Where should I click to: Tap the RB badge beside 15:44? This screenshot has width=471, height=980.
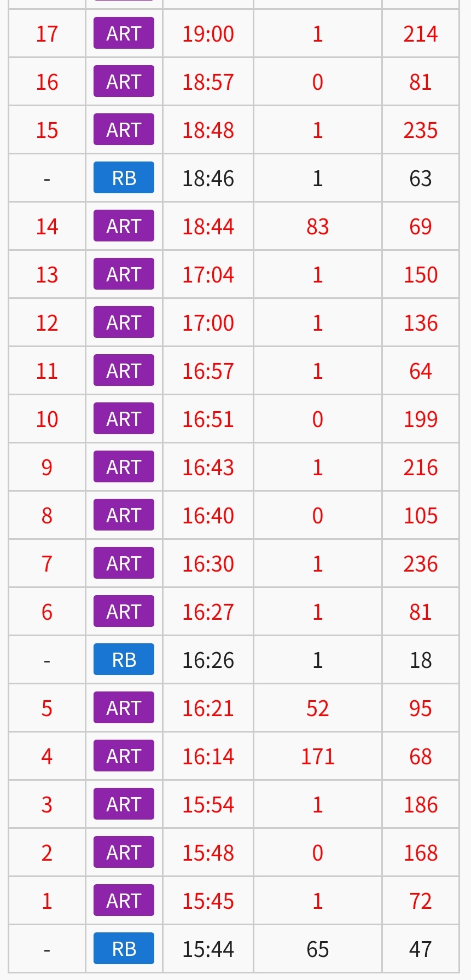pyautogui.click(x=124, y=949)
